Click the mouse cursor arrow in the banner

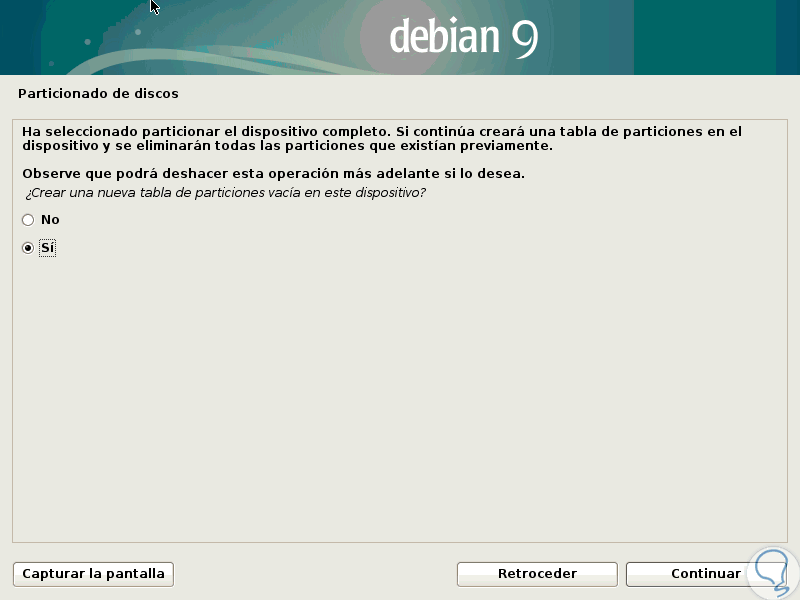coord(155,7)
